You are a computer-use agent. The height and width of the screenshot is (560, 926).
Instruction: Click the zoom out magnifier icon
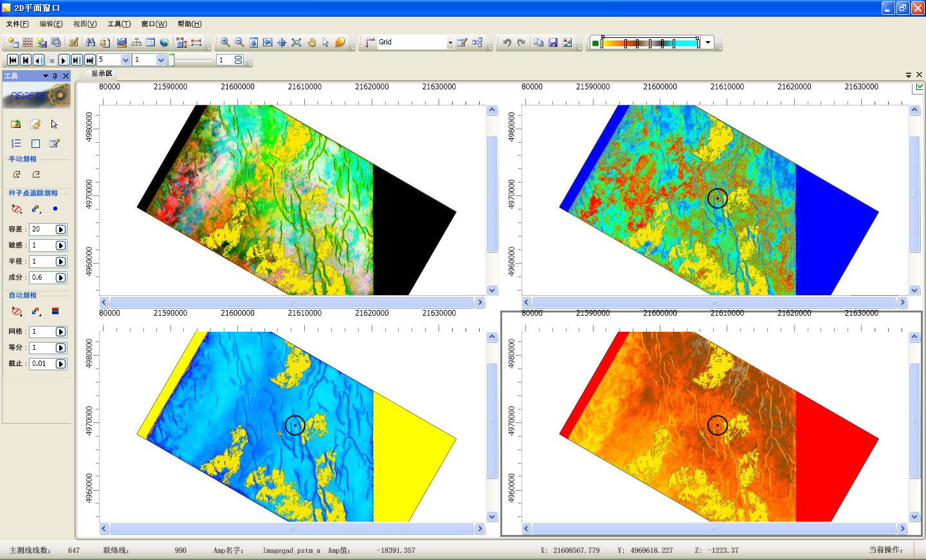(239, 42)
